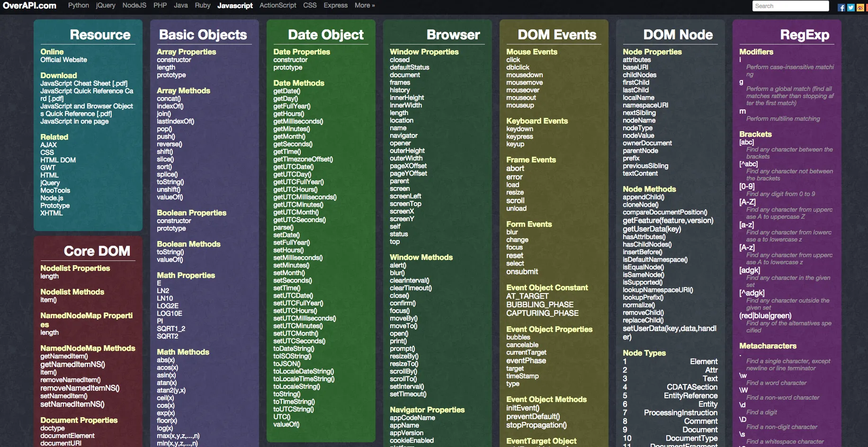
Task: Download JavaScript Cheat Sheet [.pdf]
Action: 84,83
